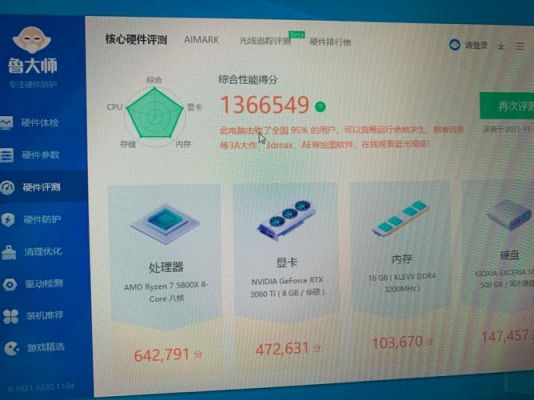Click the 显卡 card heading

(286, 262)
